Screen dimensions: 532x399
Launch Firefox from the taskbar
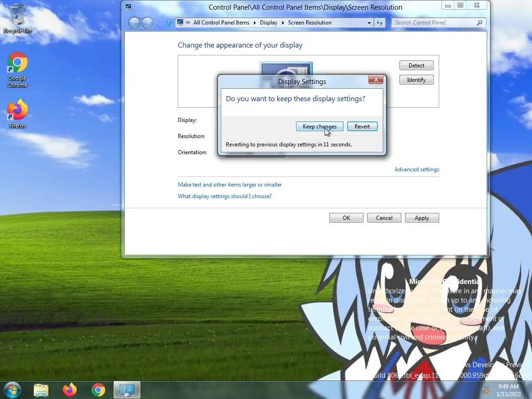tap(70, 390)
